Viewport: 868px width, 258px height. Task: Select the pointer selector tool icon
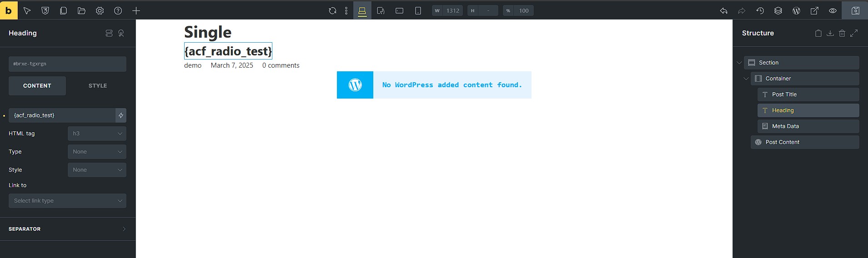(27, 10)
